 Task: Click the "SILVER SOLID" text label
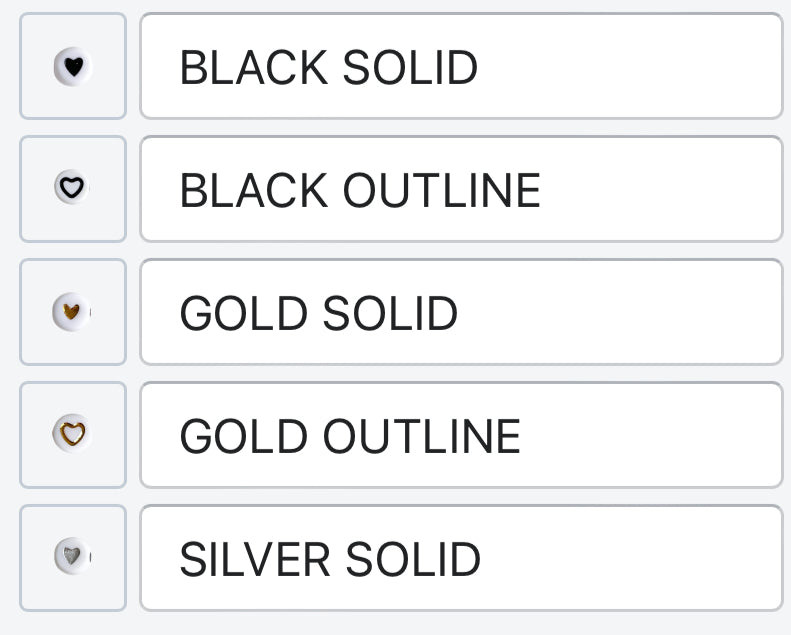point(330,560)
